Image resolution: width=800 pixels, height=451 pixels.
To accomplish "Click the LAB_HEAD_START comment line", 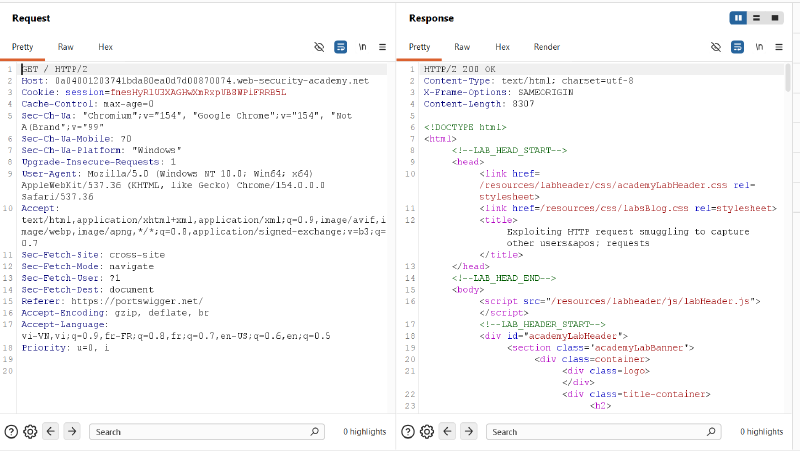I will point(509,150).
